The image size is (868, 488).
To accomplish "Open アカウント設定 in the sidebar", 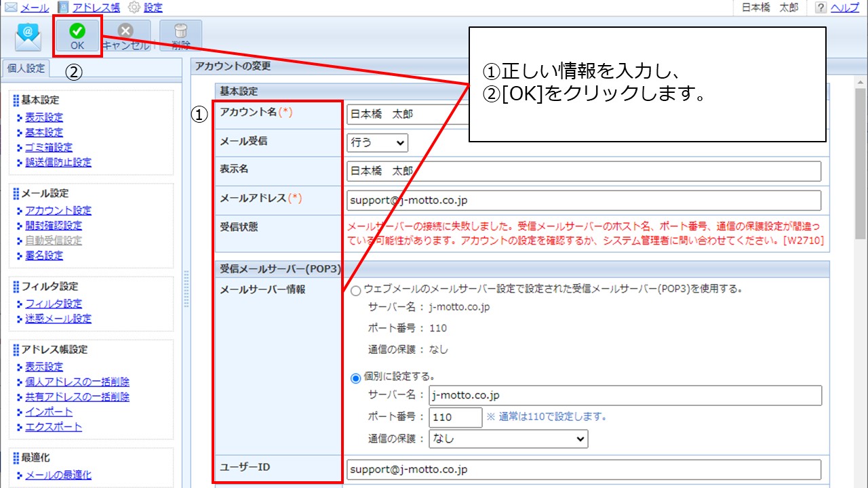I will (58, 211).
